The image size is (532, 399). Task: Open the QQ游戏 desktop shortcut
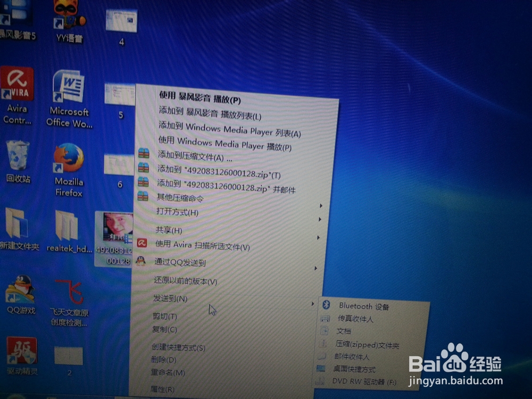[x=20, y=295]
